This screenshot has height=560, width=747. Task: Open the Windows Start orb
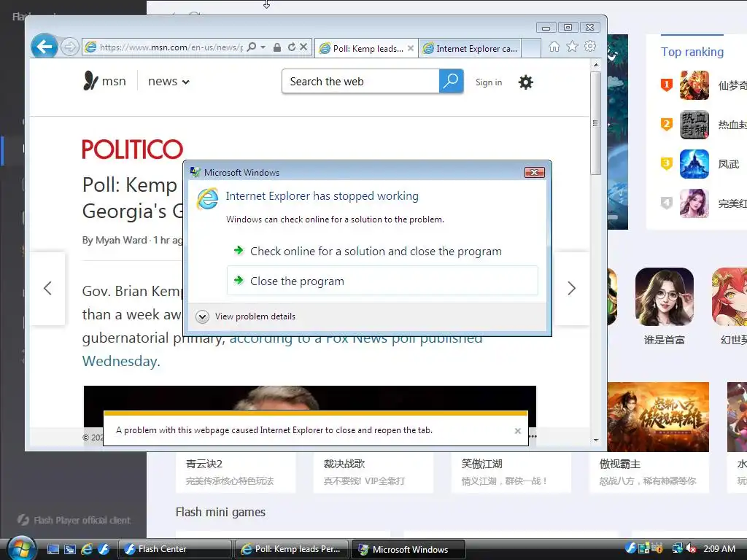click(x=21, y=548)
